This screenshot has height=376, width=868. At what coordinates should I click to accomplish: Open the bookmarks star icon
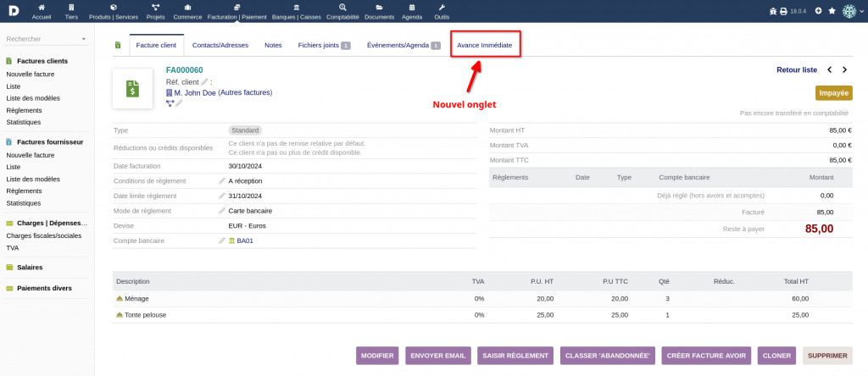(x=832, y=11)
